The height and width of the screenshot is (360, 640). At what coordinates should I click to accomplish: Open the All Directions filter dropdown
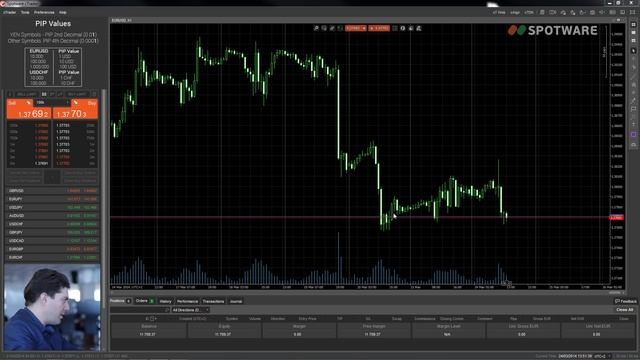[190, 310]
